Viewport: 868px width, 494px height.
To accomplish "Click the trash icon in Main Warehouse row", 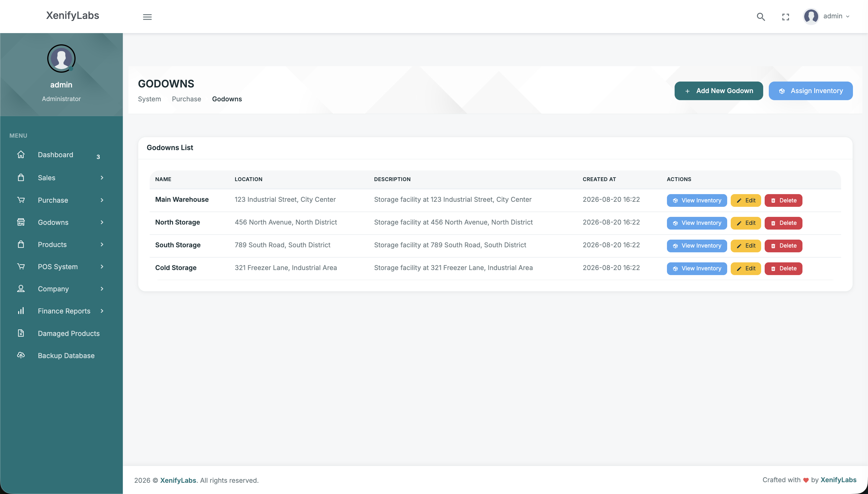I will click(773, 201).
